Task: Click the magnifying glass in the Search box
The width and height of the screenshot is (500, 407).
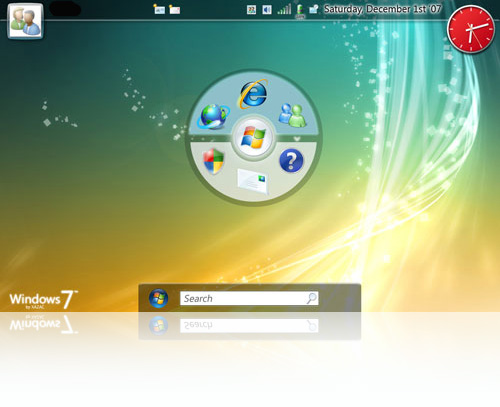Action: (311, 298)
